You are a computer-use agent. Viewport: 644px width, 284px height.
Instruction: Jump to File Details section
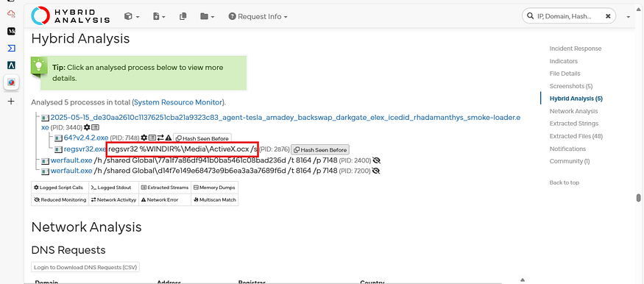click(565, 74)
